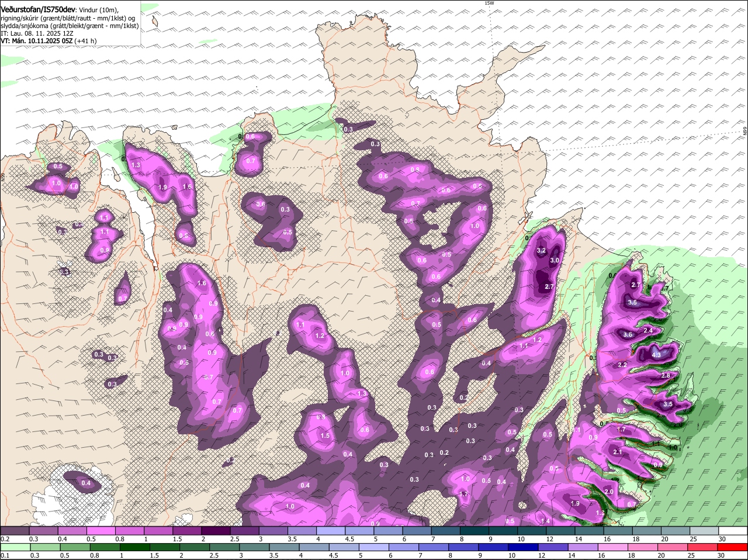This screenshot has width=748, height=560.
Task: Click the 2.8 value label on the map
Action: click(665, 375)
